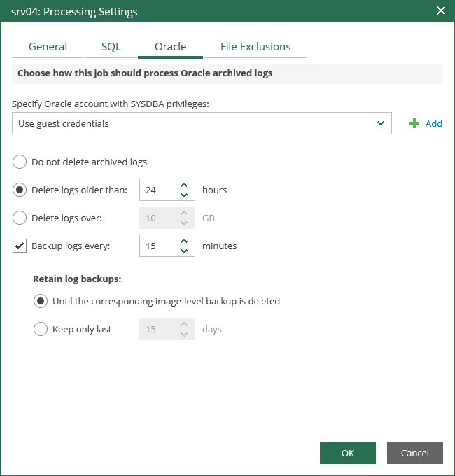Close the Processing Settings dialog

[440, 11]
